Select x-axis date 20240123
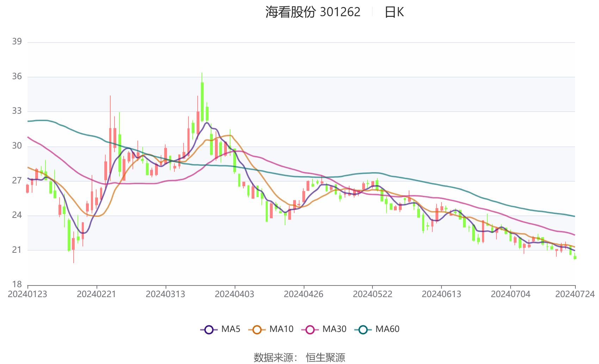This screenshot has height=364, width=599. (27, 294)
